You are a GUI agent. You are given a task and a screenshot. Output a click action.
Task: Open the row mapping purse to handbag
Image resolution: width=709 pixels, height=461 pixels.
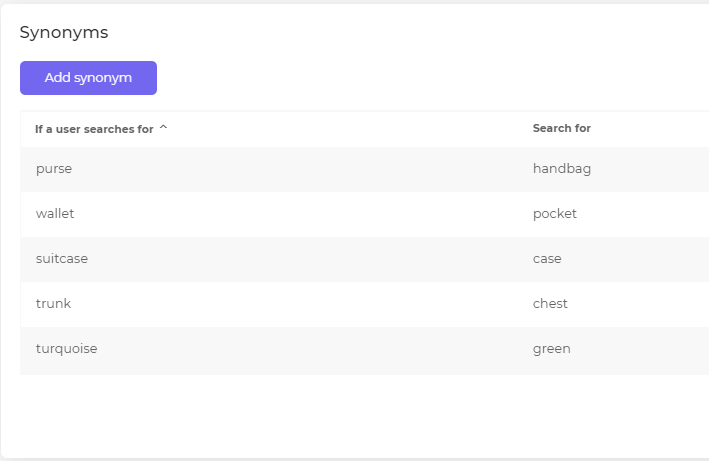(x=300, y=169)
